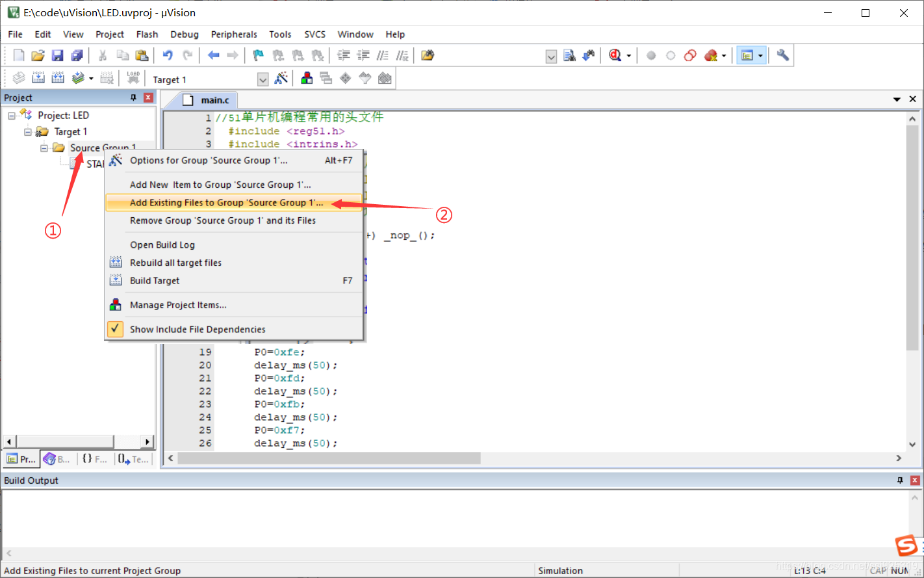The width and height of the screenshot is (924, 578).
Task: Open the SVCS menu
Action: [315, 34]
